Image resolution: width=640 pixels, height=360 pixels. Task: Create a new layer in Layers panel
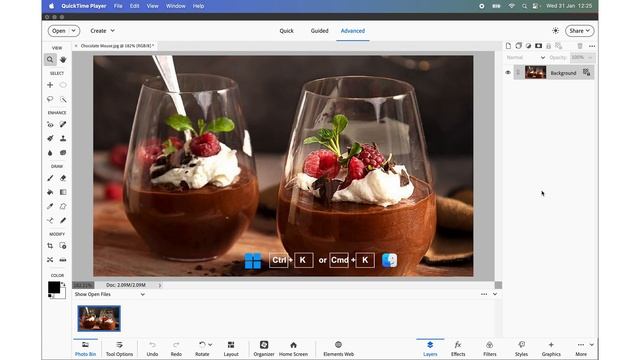point(508,46)
